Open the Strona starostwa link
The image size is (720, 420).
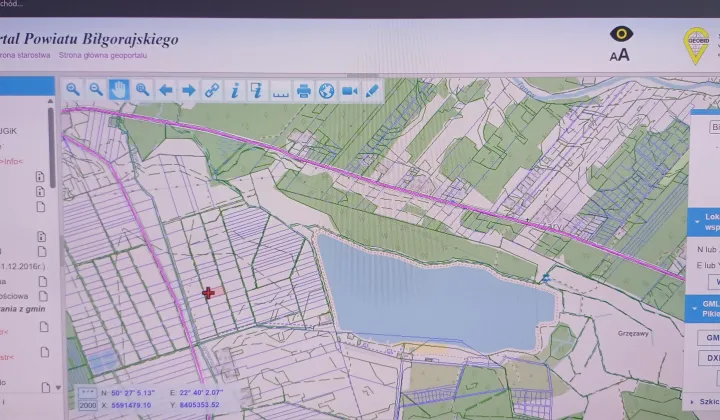point(25,56)
